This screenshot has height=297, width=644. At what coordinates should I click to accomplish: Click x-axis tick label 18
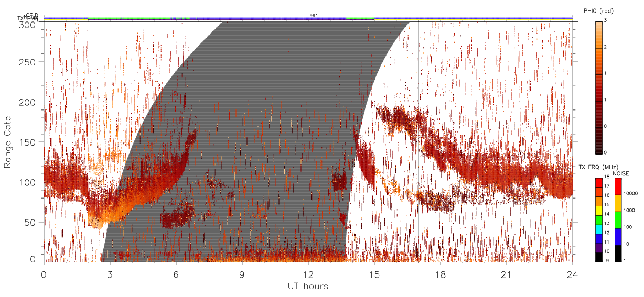click(x=440, y=274)
